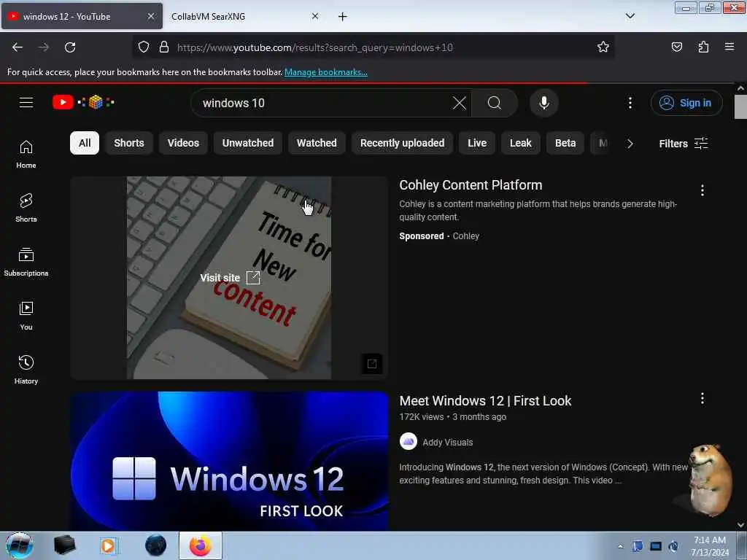Image resolution: width=747 pixels, height=560 pixels.
Task: Show more filter chips with right chevron
Action: (630, 144)
